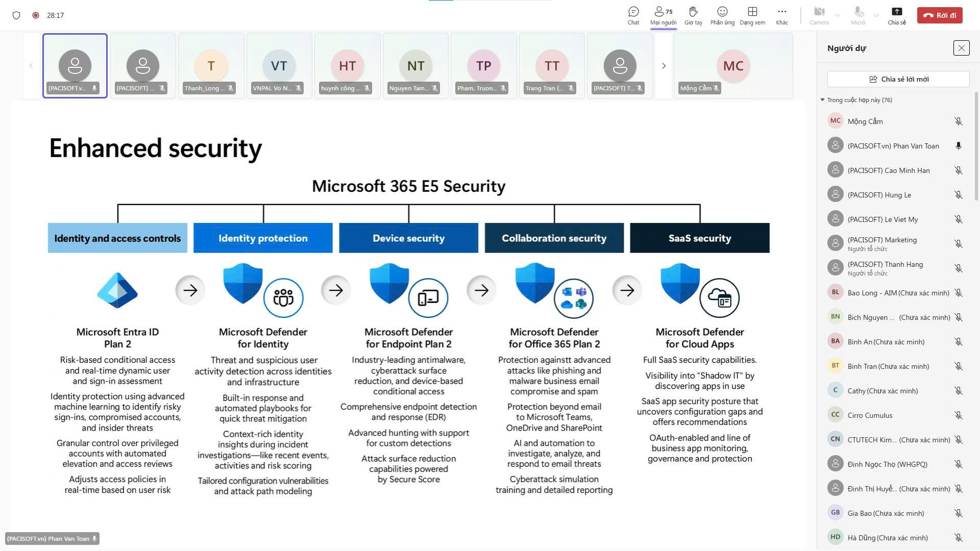Image resolution: width=980 pixels, height=551 pixels.
Task: Open Khác more options menu
Action: pyautogui.click(x=782, y=15)
